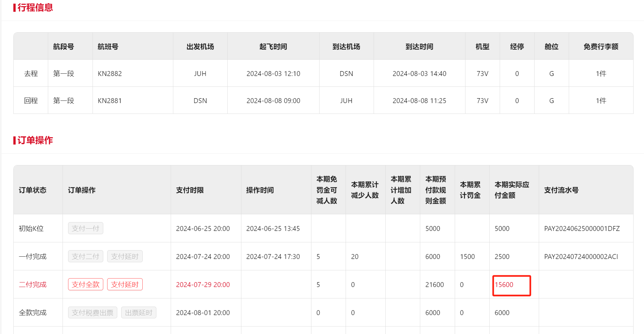The image size is (644, 334).
Task: Click the 去程 row label
Action: click(x=31, y=74)
